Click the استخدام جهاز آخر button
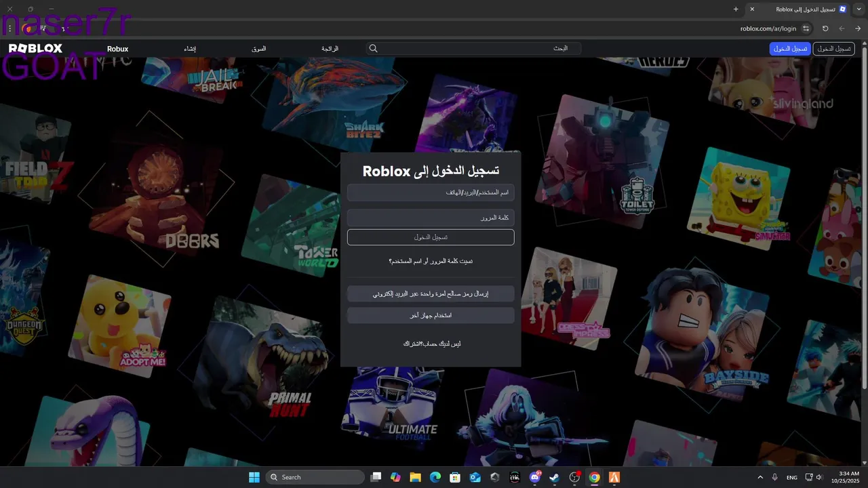 tap(431, 316)
